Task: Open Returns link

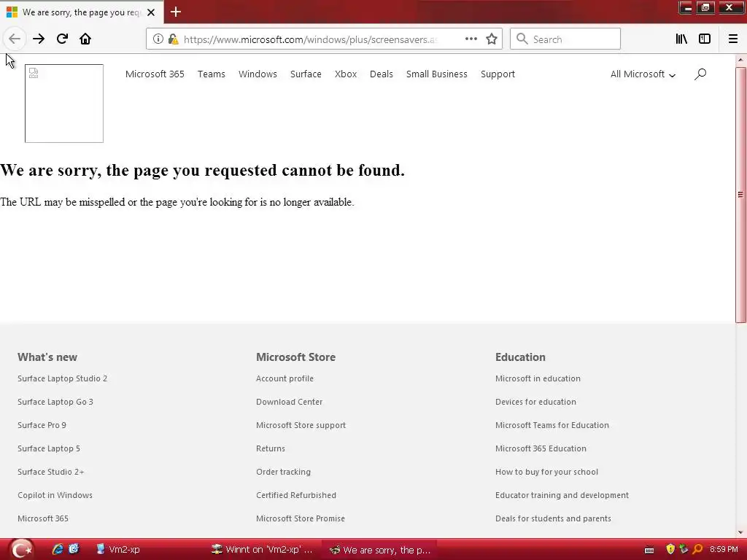Action: 271,448
